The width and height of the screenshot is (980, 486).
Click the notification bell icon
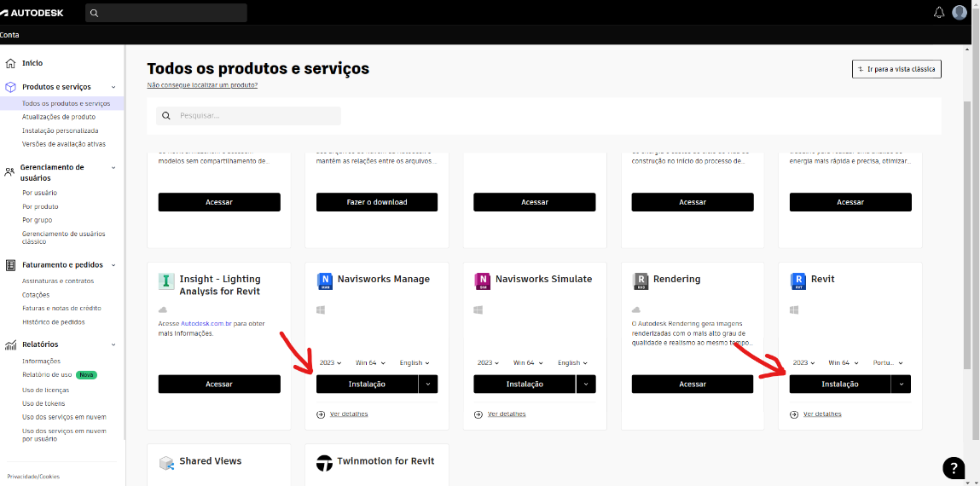pyautogui.click(x=939, y=13)
